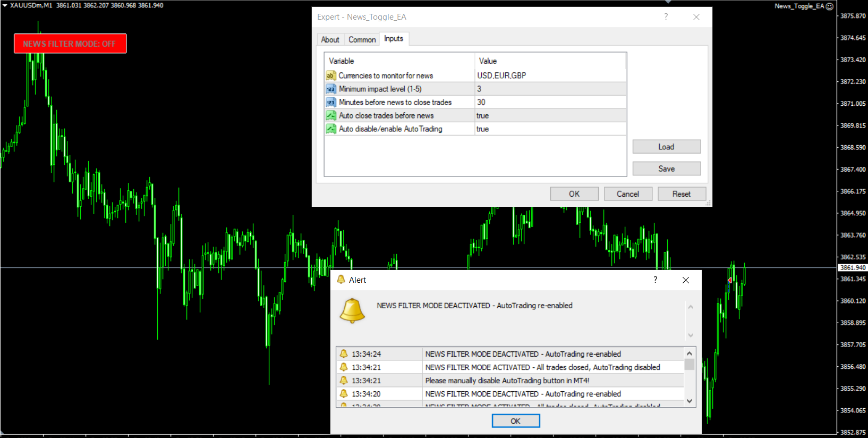Click Cancel in the Expert dialog
The height and width of the screenshot is (438, 868).
[x=628, y=194]
